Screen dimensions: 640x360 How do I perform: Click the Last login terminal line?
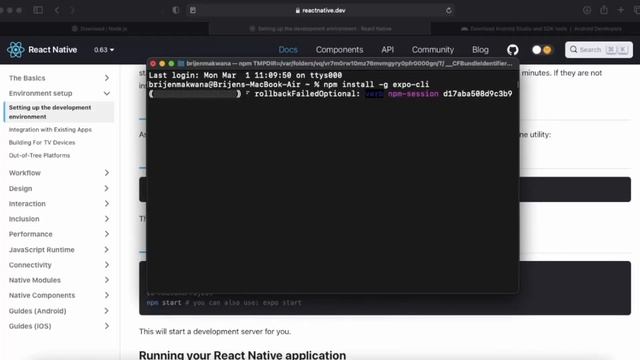click(245, 76)
